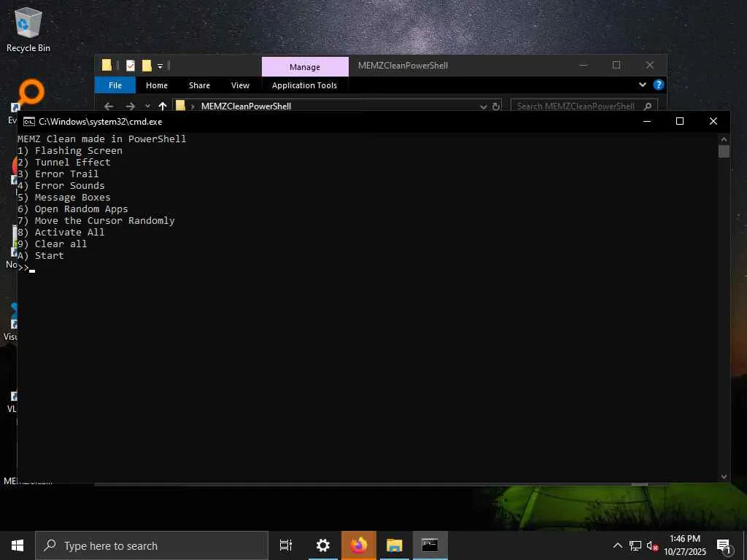Click '7) Move the Cursor Randomly' text

point(96,220)
